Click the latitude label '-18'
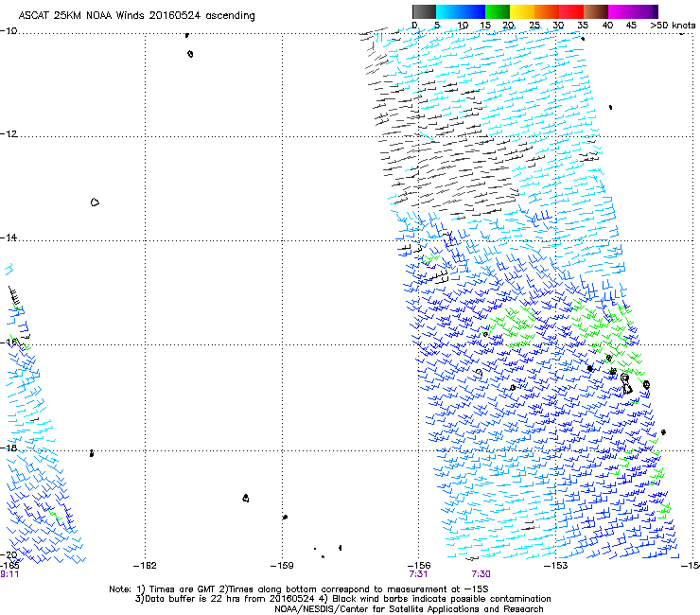 coord(9,448)
